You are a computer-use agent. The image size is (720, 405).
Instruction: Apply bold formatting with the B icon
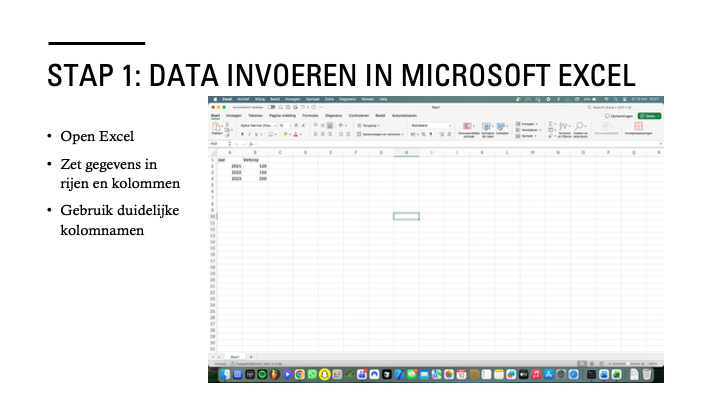pos(240,133)
